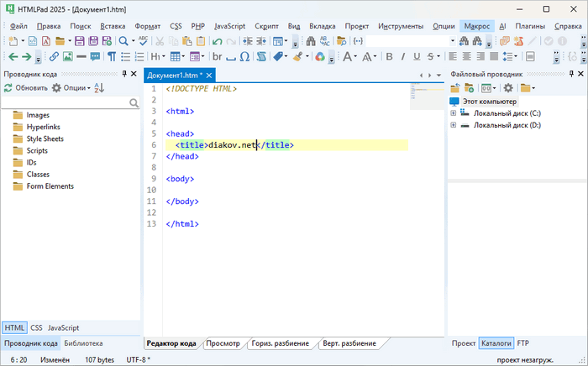This screenshot has width=588, height=366.
Task: Expand the Локальный диск (C:) tree node
Action: tap(454, 112)
